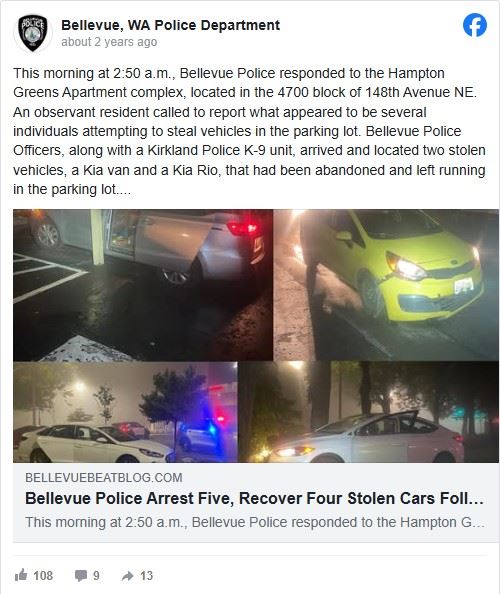Viewport: 500px width, 594px height.
Task: Click the share arrow icon
Action: pos(128,576)
